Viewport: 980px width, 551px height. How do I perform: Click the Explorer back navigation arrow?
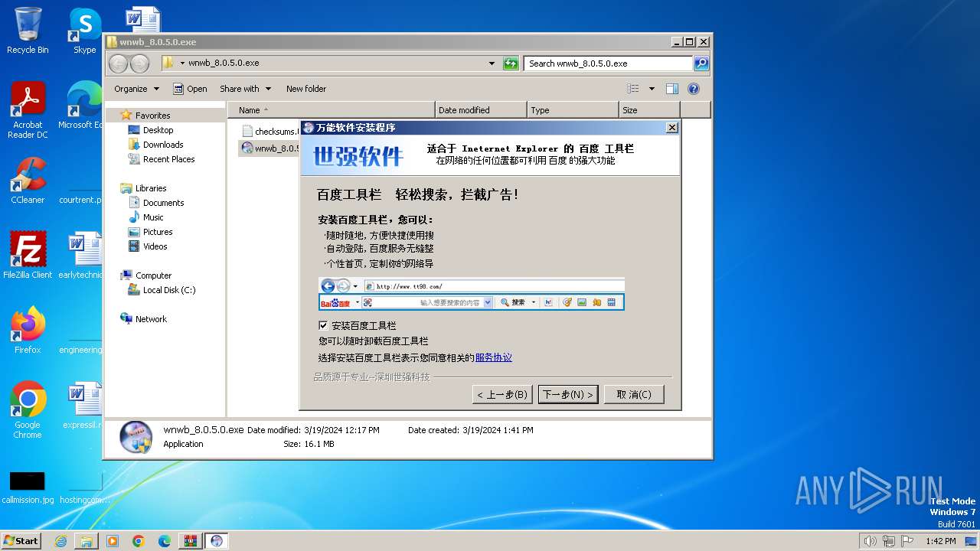(118, 64)
